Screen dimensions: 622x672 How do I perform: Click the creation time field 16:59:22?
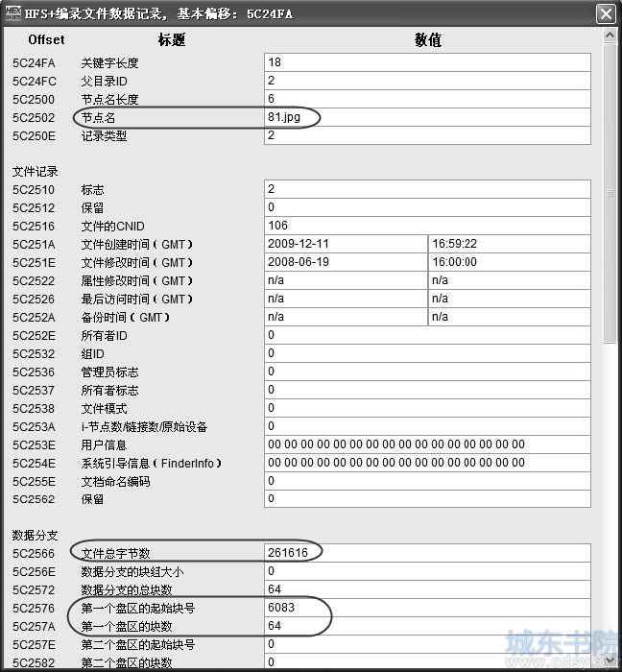click(x=510, y=244)
